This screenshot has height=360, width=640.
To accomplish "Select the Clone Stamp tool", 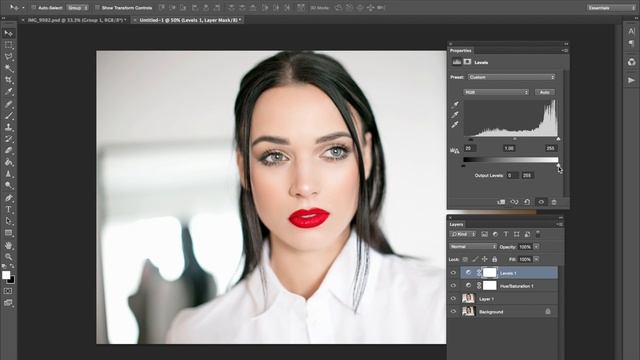I will 9,127.
